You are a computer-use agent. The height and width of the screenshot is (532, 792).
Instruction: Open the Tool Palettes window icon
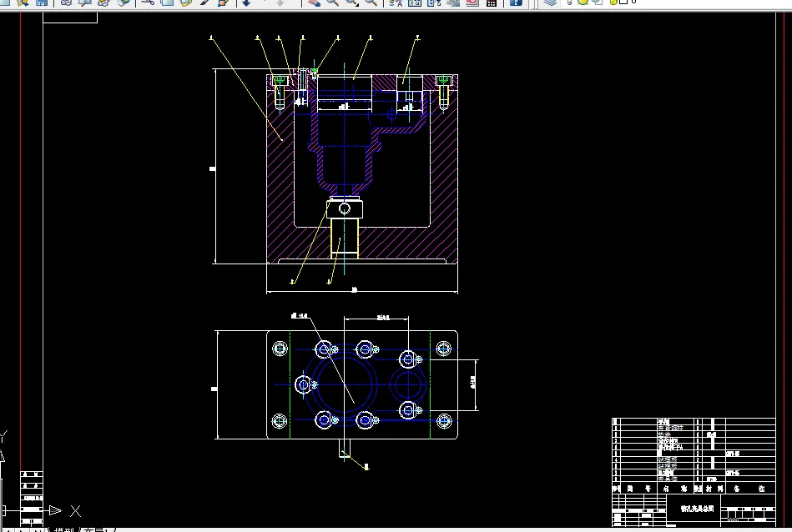(x=434, y=2)
